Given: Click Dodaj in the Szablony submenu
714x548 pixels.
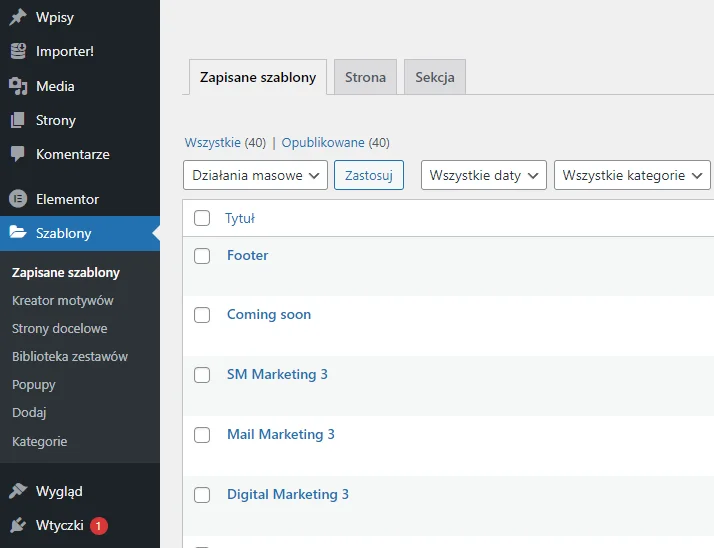Looking at the screenshot, I should tap(29, 413).
